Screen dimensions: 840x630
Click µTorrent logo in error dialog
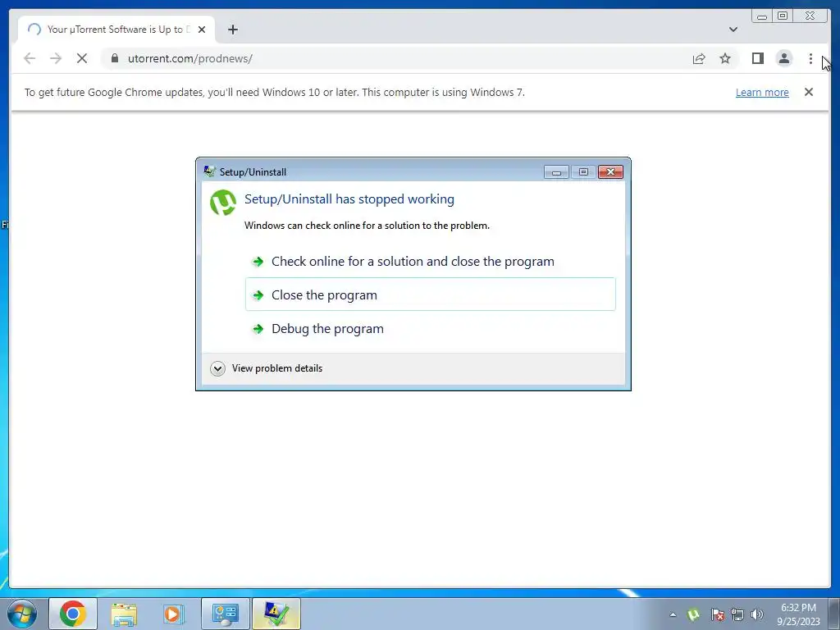(x=223, y=203)
